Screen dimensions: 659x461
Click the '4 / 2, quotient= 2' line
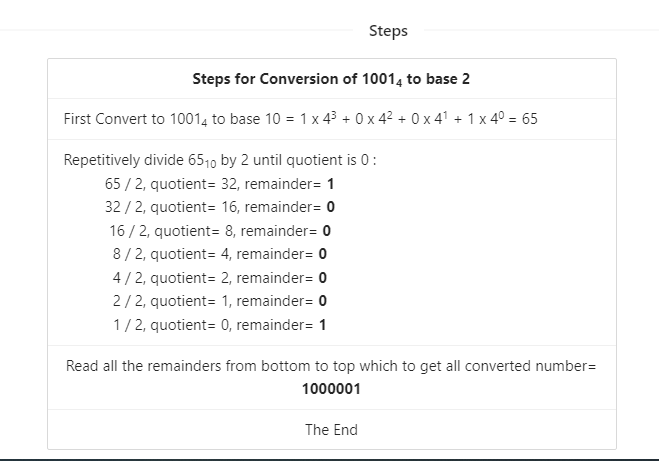point(220,278)
